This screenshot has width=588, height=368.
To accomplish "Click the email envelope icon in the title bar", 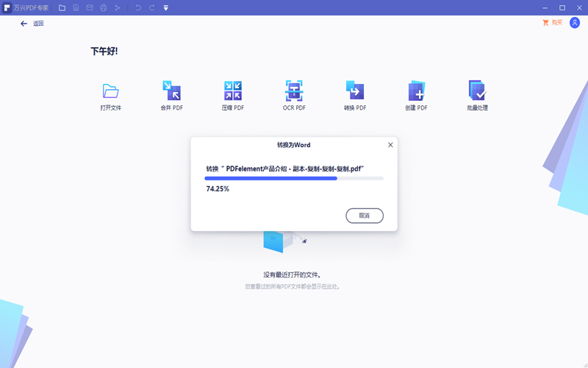I will 90,8.
